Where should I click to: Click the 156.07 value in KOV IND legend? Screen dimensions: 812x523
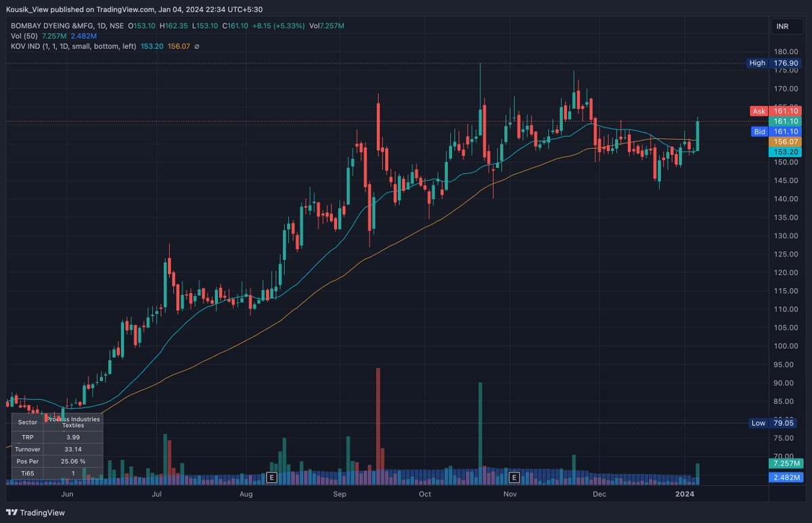[178, 47]
